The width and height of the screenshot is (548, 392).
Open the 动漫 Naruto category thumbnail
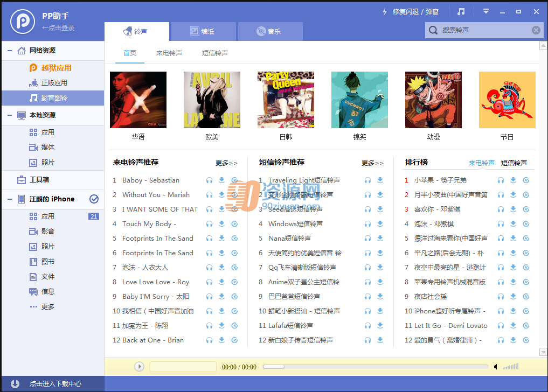point(433,100)
